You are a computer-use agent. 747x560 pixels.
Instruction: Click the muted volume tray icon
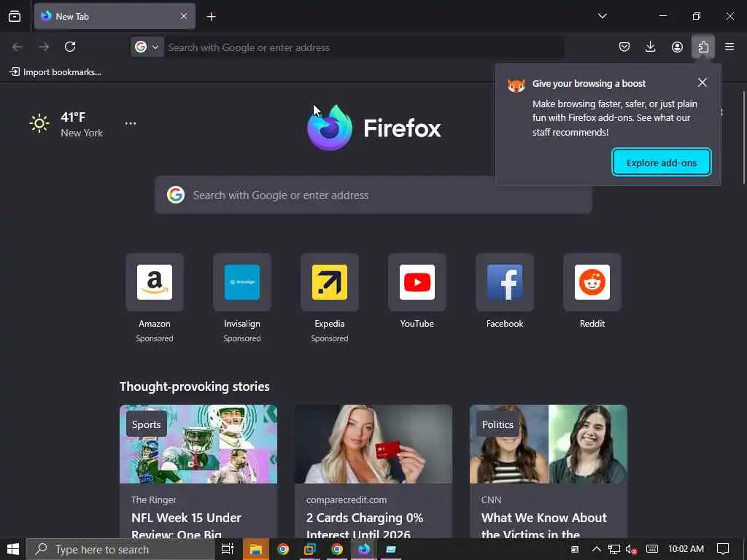[631, 549]
